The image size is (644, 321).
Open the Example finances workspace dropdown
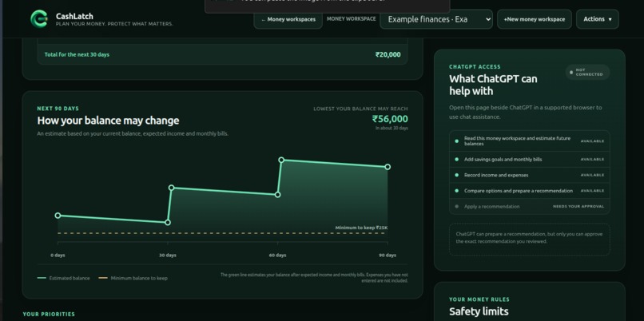click(436, 19)
